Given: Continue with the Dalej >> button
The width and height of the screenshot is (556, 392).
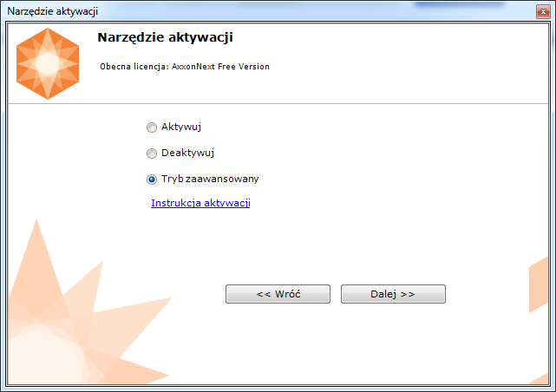Looking at the screenshot, I should (393, 294).
